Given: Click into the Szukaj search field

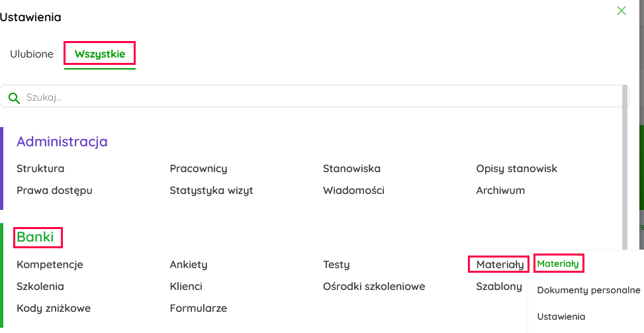Looking at the screenshot, I should tap(318, 97).
